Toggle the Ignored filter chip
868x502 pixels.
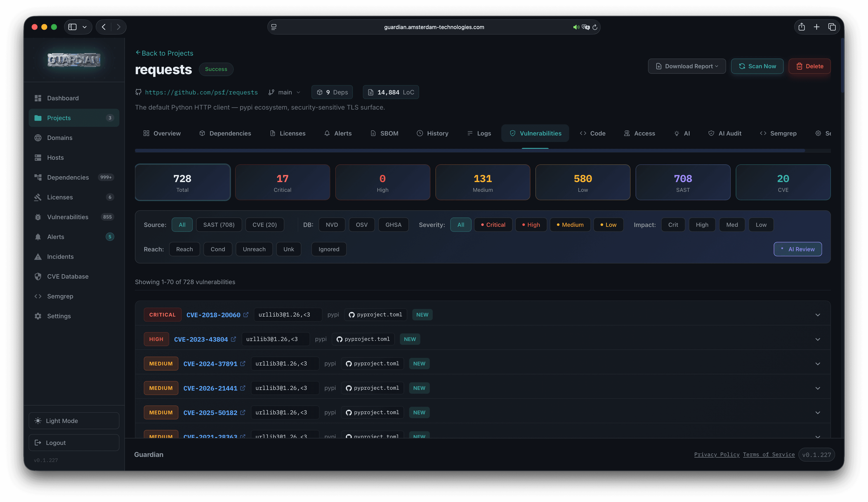[329, 249]
